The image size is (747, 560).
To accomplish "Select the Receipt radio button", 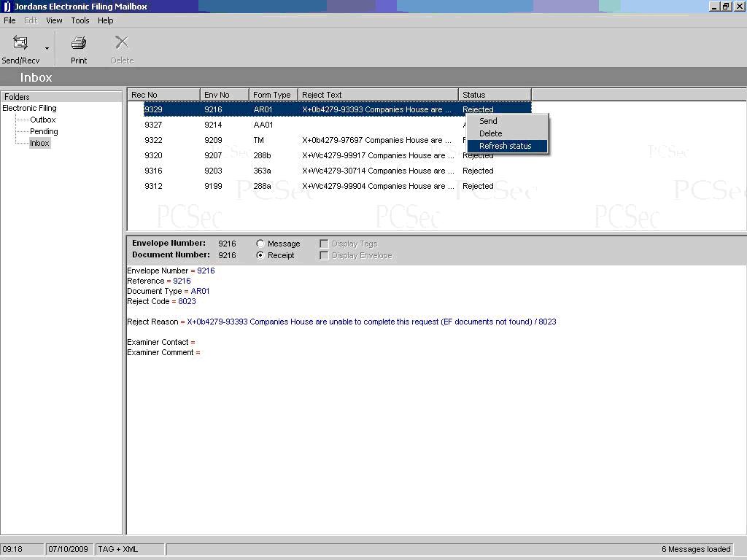I will pos(260,255).
